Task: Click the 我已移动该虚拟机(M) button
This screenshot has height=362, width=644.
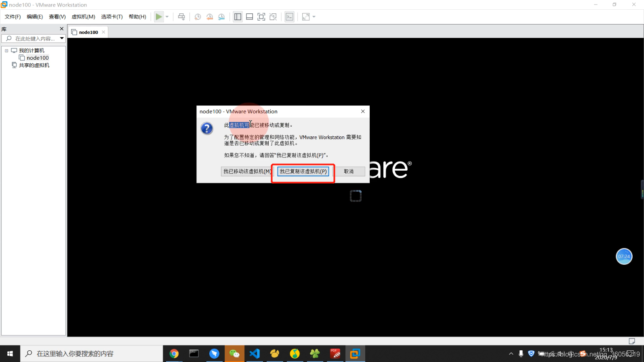Action: [x=247, y=172]
